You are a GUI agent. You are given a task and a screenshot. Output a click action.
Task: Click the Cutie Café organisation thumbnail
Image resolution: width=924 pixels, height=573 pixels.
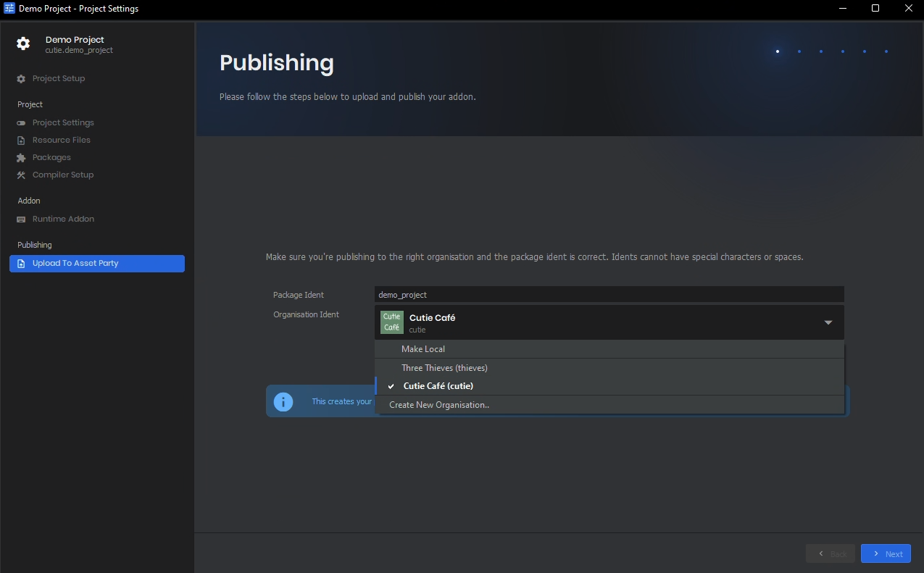[x=392, y=322]
